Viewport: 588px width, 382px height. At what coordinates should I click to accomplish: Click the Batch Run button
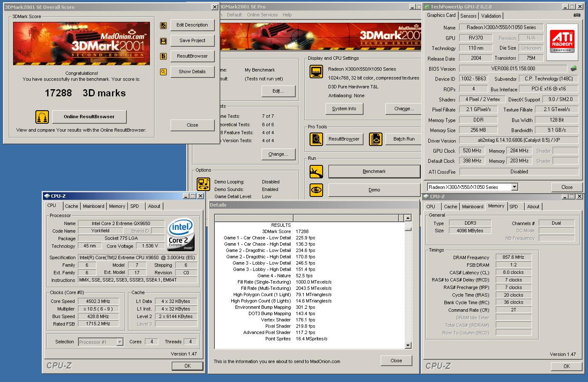pyautogui.click(x=404, y=139)
